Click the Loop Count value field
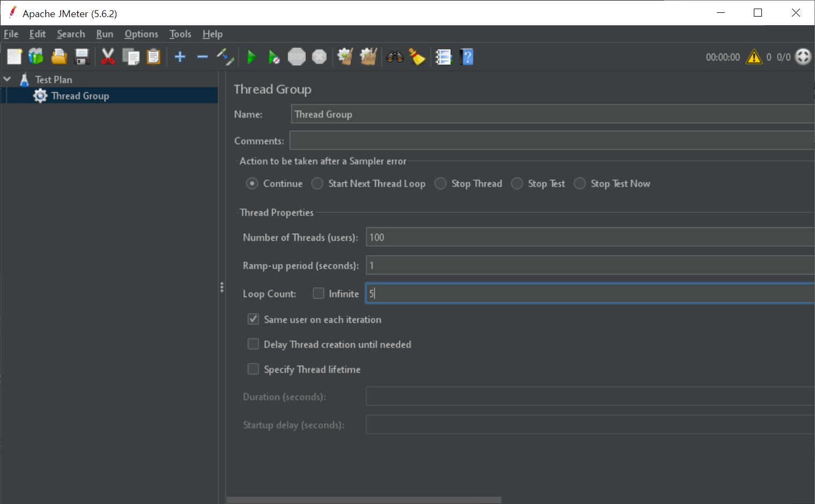 pos(590,293)
